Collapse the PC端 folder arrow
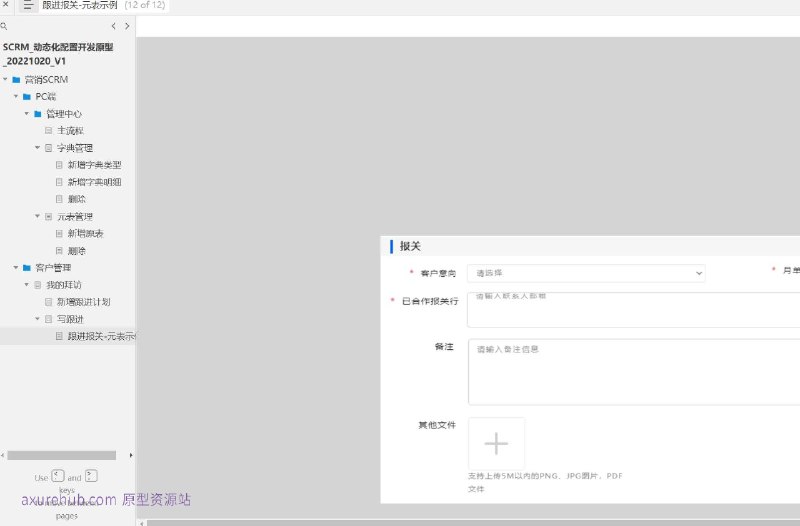Screen dimensions: 800x526 (16, 96)
